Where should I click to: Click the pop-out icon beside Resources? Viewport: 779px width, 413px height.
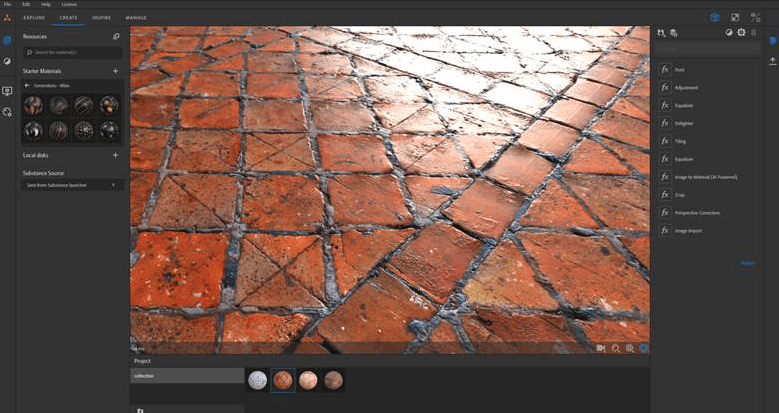click(116, 36)
